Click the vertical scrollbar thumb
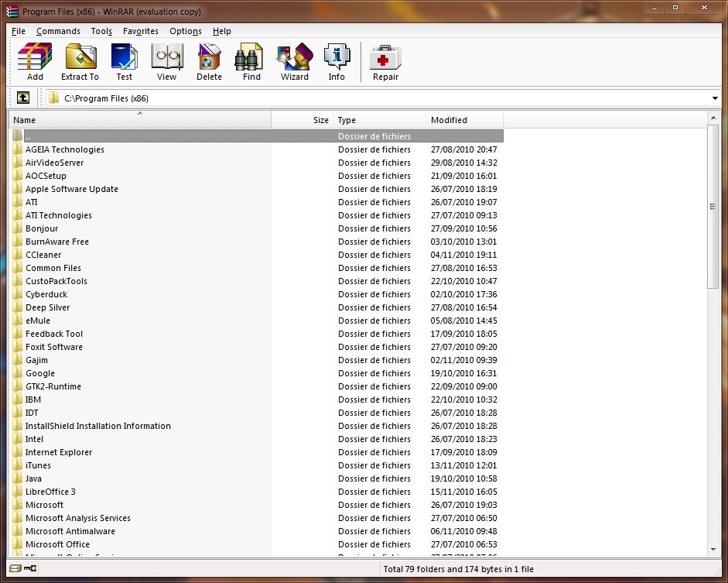The height and width of the screenshot is (583, 728). (x=713, y=207)
